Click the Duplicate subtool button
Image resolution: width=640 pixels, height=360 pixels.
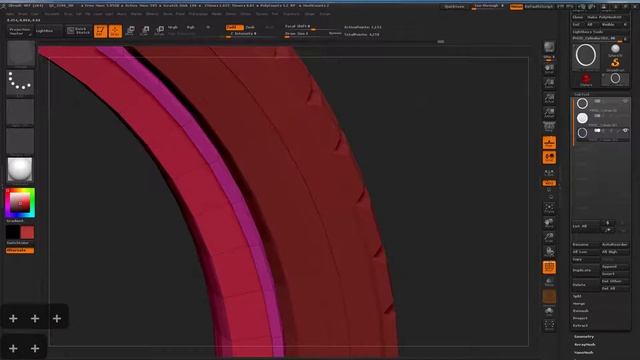(x=586, y=270)
